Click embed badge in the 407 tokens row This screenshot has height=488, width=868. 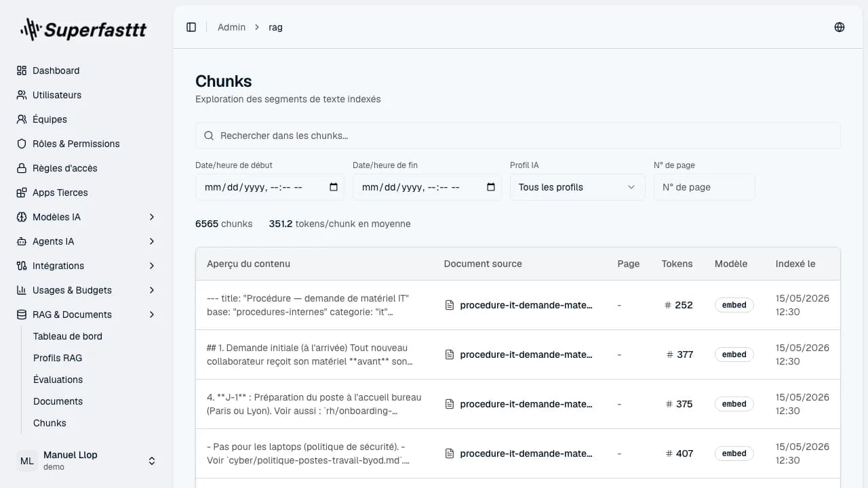[x=734, y=453]
